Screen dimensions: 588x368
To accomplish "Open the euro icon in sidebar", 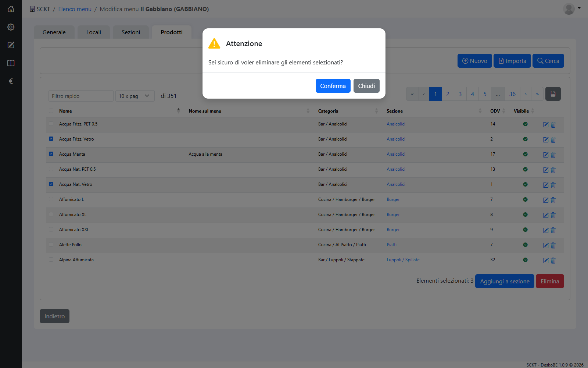I will (x=11, y=81).
